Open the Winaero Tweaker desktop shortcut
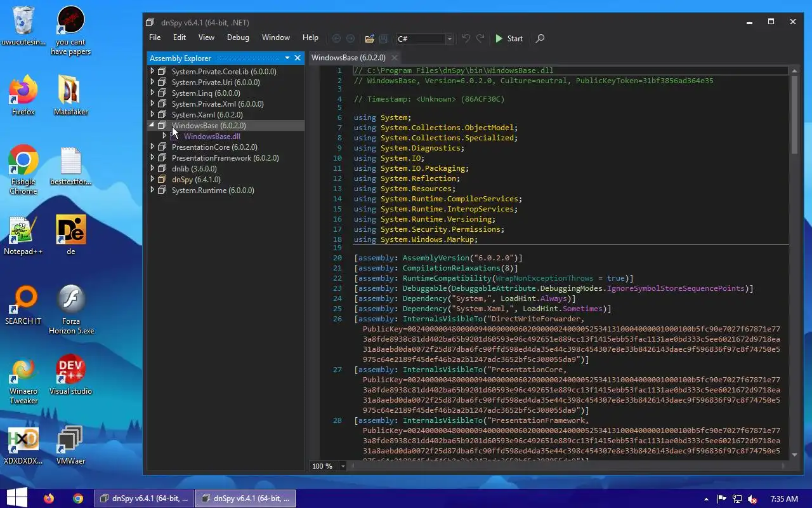The height and width of the screenshot is (508, 812). pos(23,381)
